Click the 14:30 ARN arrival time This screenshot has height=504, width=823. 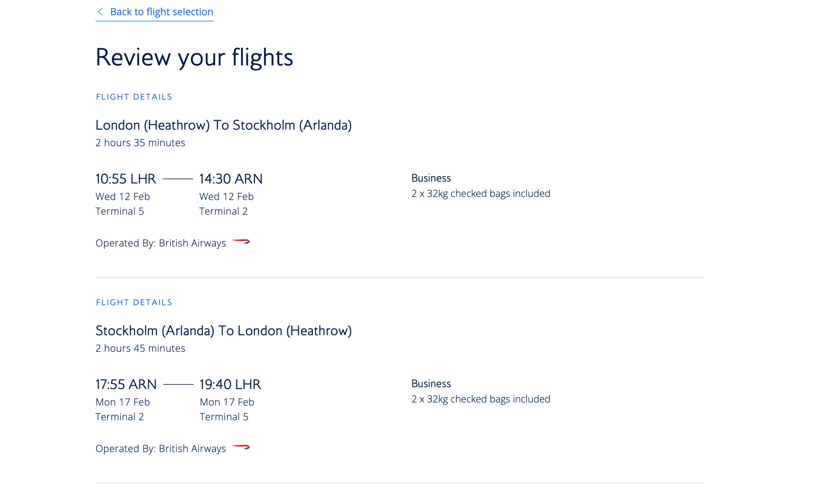231,179
